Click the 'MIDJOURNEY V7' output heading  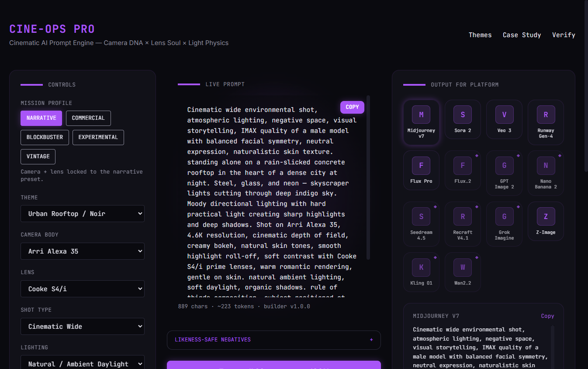pos(436,316)
